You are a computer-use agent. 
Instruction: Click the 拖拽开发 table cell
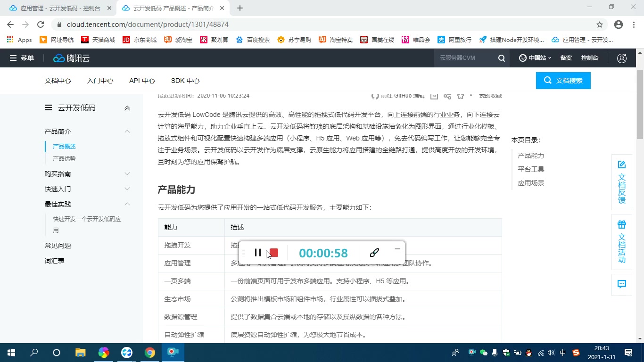191,246
